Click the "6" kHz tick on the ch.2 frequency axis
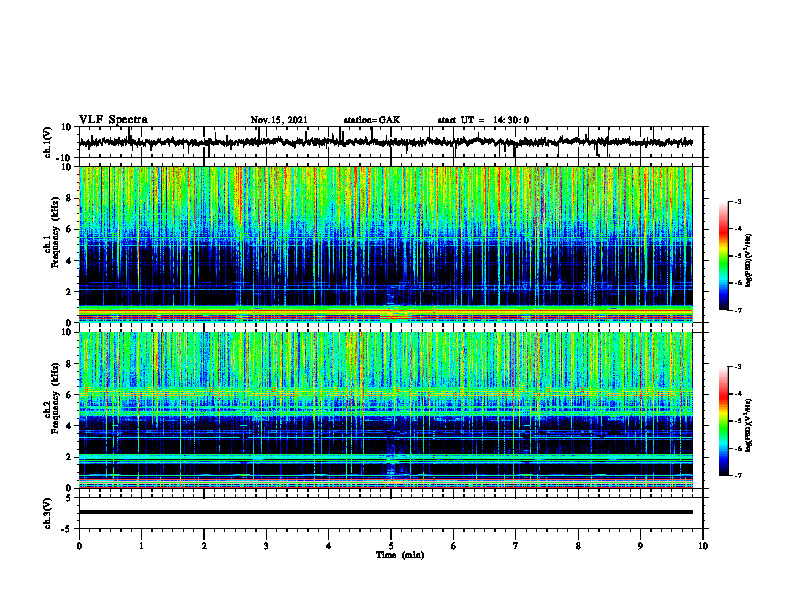 tap(69, 395)
